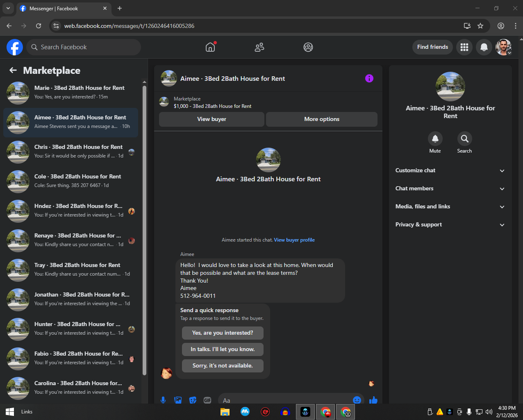Open the Carolina conversation

click(70, 388)
